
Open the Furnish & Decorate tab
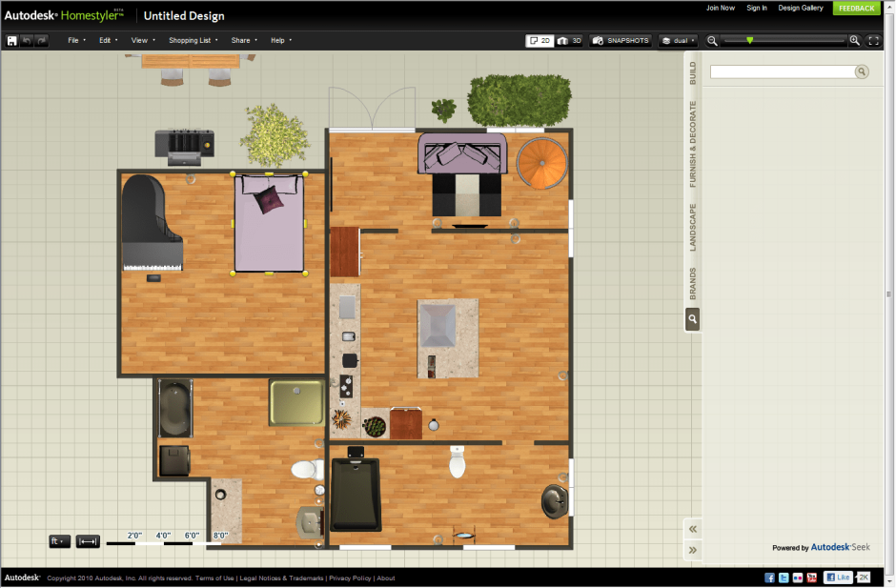(693, 144)
